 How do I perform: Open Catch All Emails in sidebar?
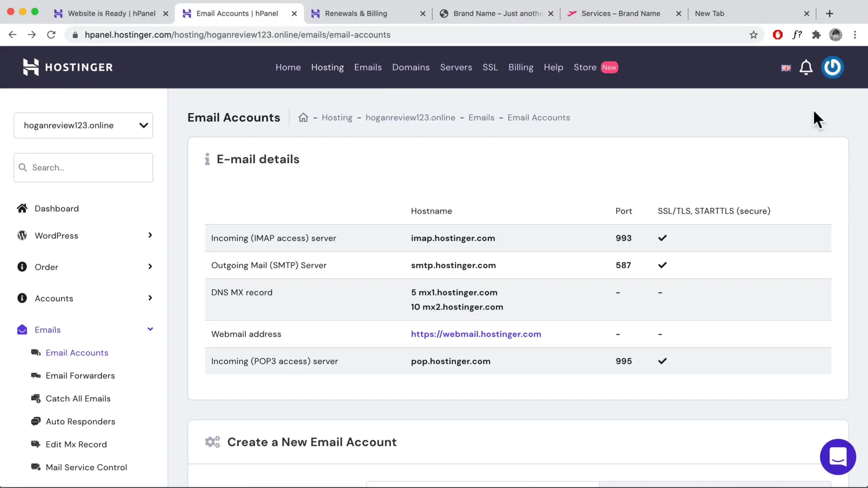(78, 399)
